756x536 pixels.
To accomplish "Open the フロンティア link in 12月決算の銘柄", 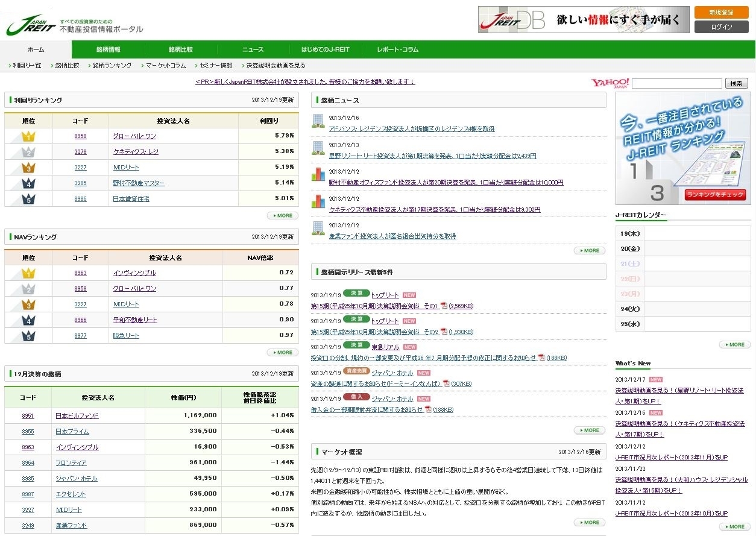I will point(71,463).
